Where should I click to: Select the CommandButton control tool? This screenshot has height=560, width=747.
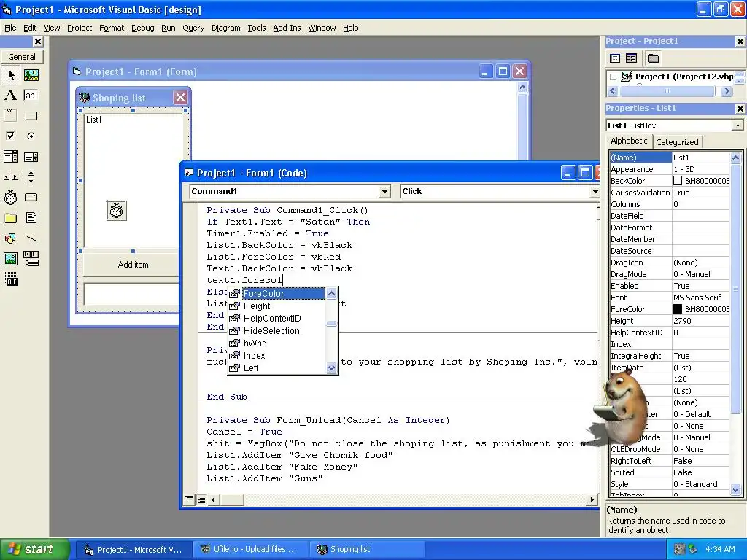pyautogui.click(x=31, y=115)
